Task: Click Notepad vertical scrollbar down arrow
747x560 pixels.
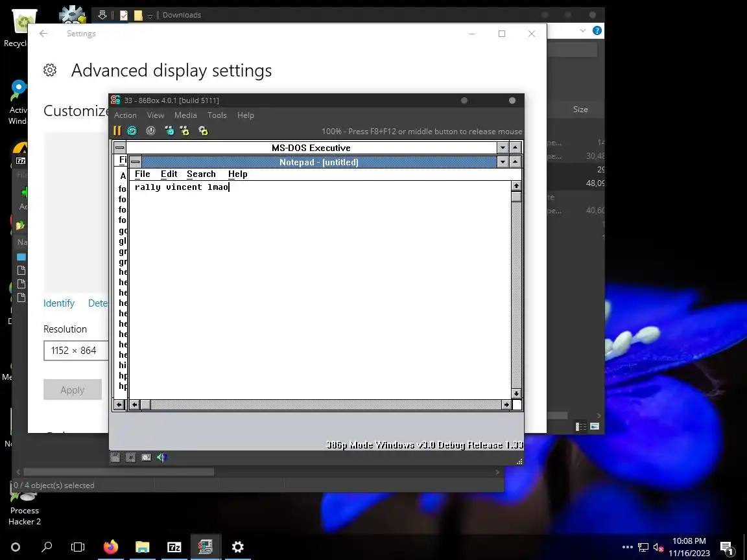Action: click(516, 394)
